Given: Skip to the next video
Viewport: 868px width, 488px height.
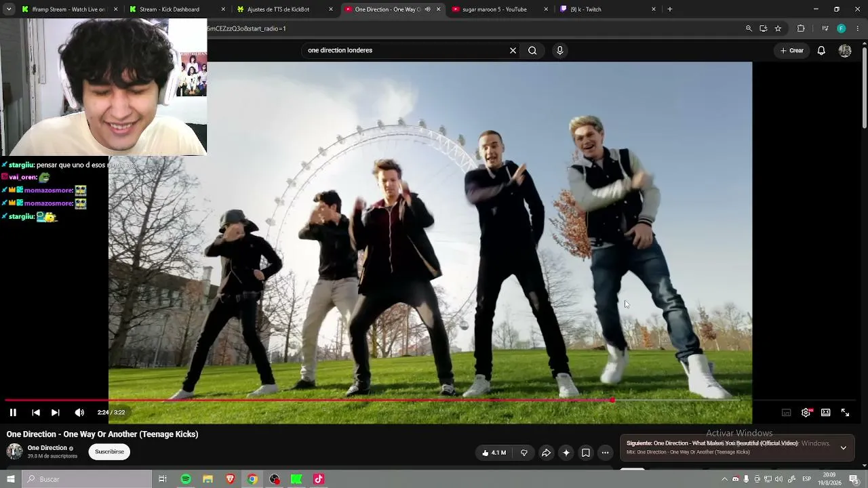Looking at the screenshot, I should pos(56,412).
